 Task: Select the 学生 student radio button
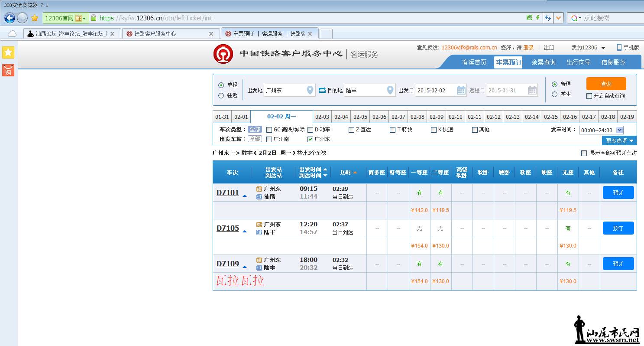click(554, 94)
